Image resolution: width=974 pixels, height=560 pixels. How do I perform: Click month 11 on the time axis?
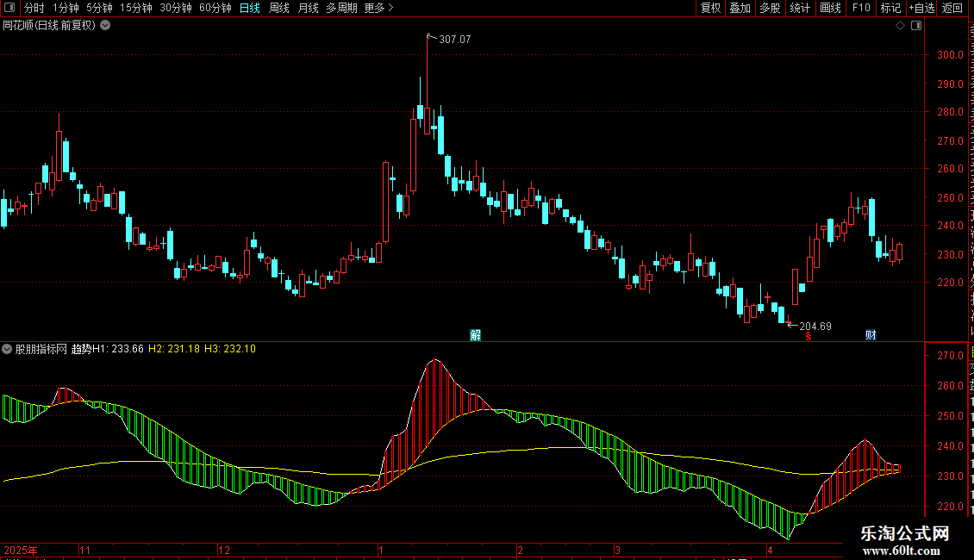(85, 550)
